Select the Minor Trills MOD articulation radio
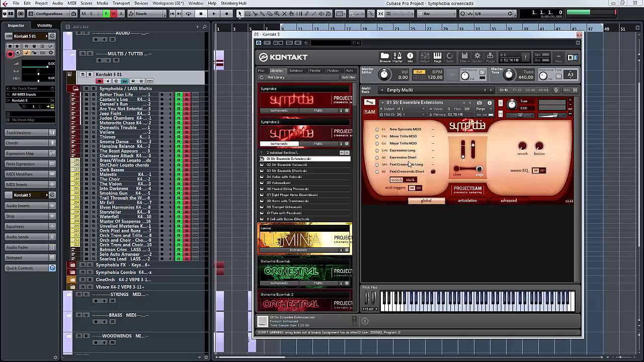Viewport: 644px width, 362px height. (x=377, y=136)
